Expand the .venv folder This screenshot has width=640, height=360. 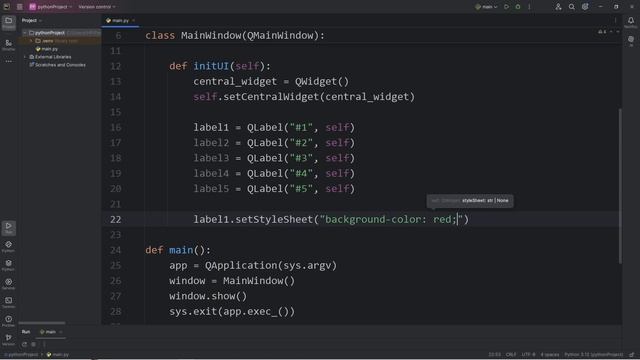coord(31,41)
